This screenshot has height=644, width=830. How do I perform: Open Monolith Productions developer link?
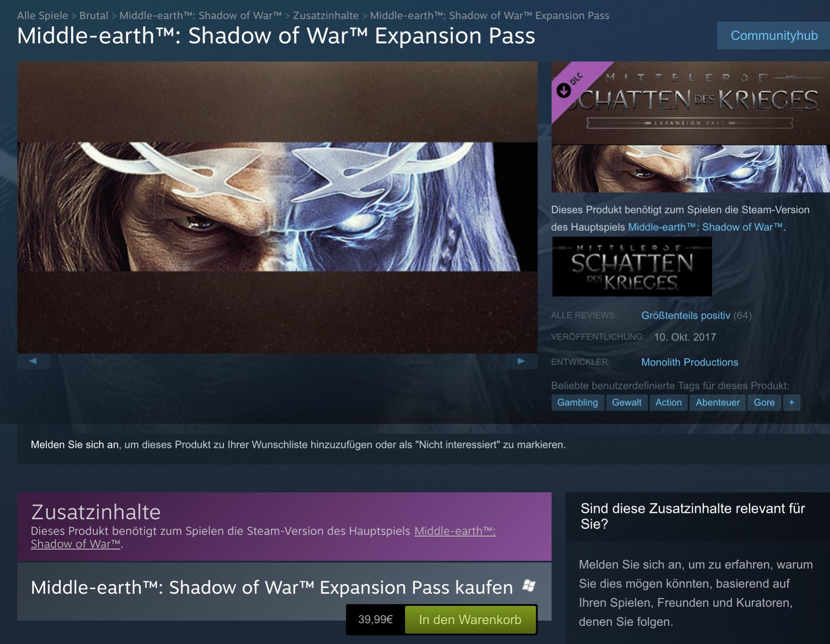(x=689, y=362)
